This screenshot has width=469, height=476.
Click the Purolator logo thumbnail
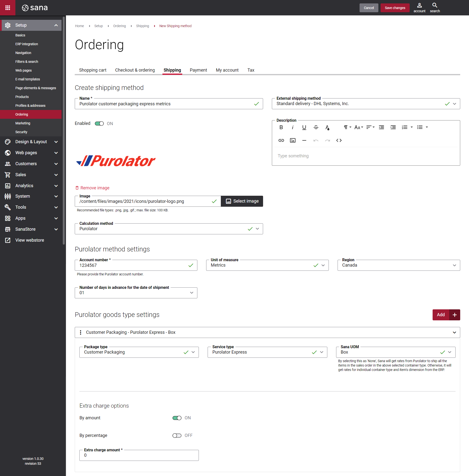point(116,161)
